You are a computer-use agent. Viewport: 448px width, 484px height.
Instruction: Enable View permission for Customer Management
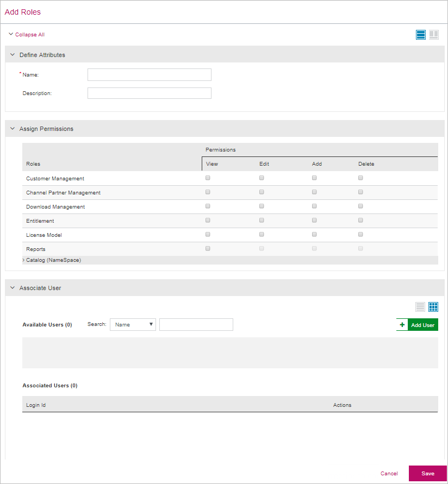(x=208, y=178)
